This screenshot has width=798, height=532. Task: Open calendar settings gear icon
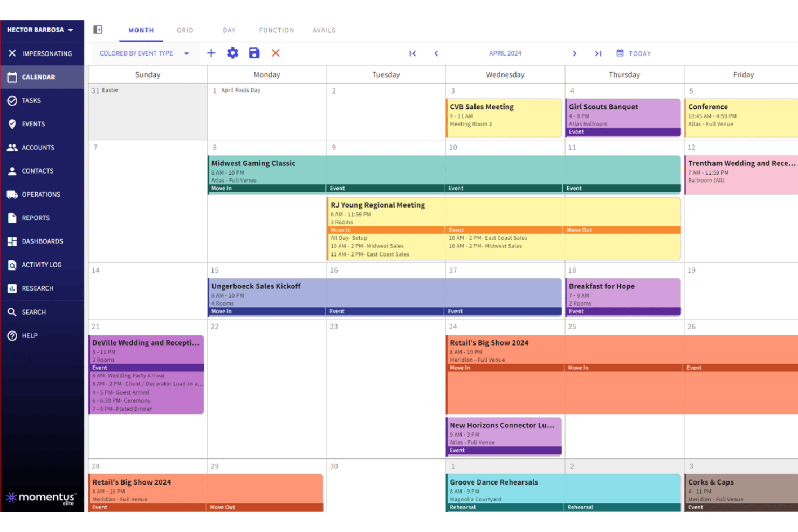click(232, 53)
